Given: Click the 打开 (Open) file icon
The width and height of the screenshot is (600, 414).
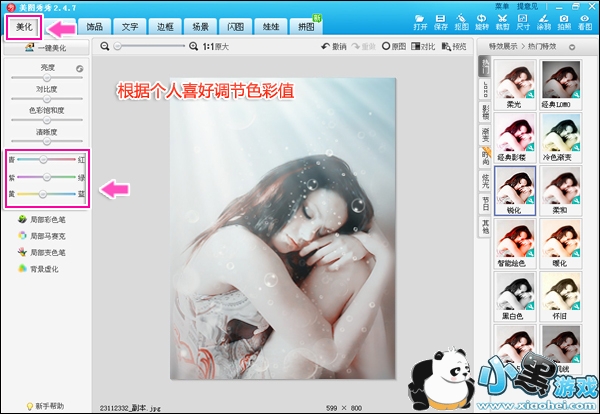Looking at the screenshot, I should pos(421,22).
